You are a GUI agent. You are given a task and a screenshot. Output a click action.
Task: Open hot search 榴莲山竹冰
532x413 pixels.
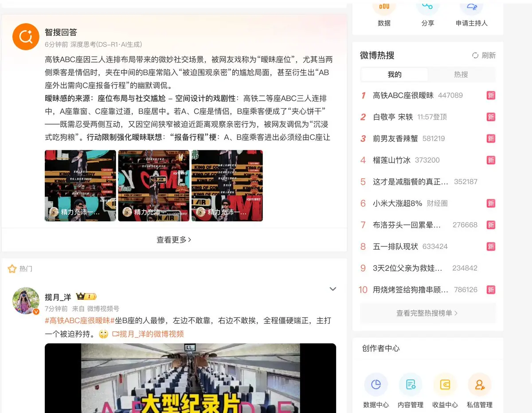(391, 160)
